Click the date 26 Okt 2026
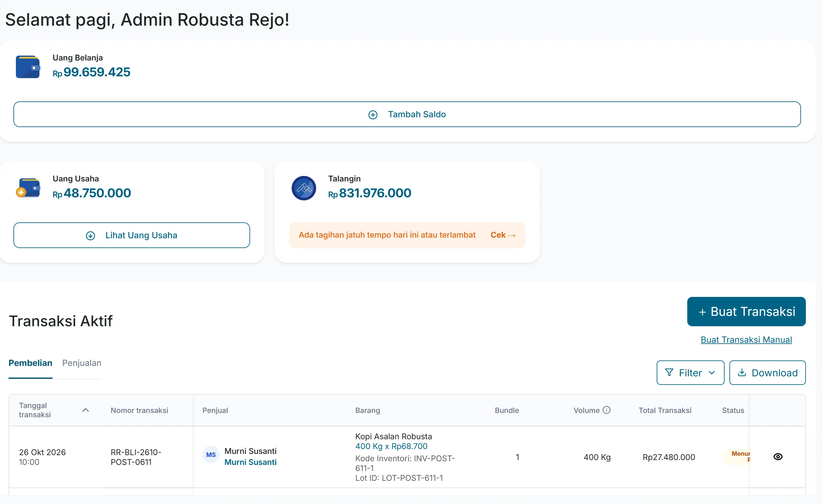This screenshot has height=504, width=823. pyautogui.click(x=42, y=452)
